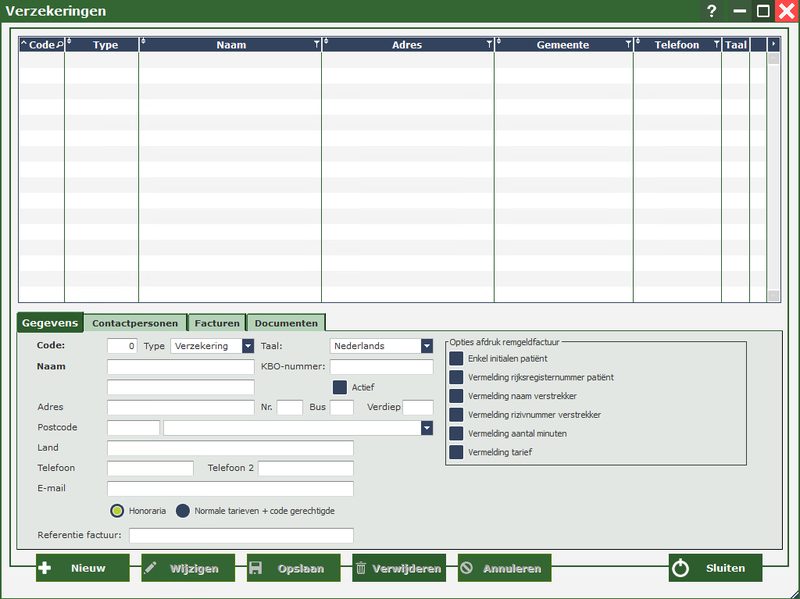Toggle Vermelding naam verstrekker checkbox

click(x=456, y=396)
